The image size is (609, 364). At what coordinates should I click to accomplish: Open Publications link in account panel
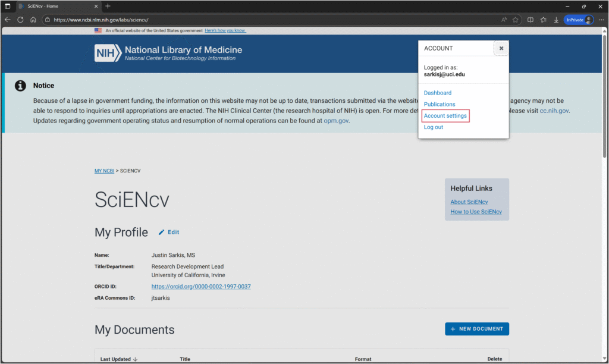(x=440, y=105)
